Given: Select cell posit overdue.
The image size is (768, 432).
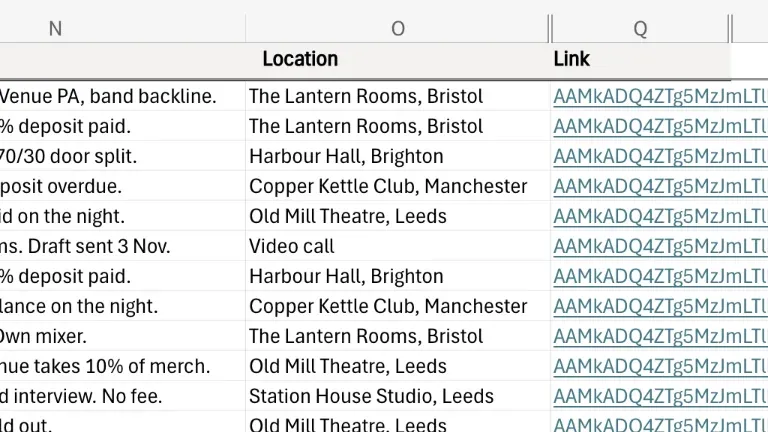Looking at the screenshot, I should coord(122,186).
